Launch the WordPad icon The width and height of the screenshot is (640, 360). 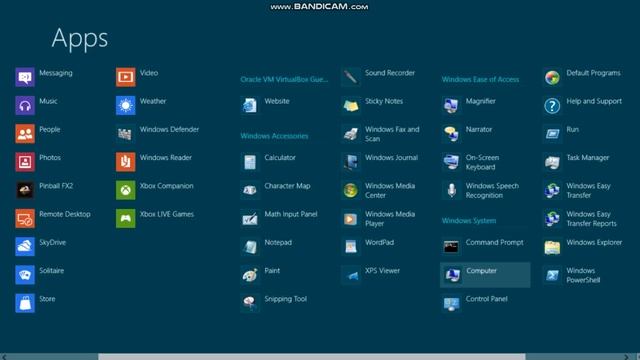point(351,247)
